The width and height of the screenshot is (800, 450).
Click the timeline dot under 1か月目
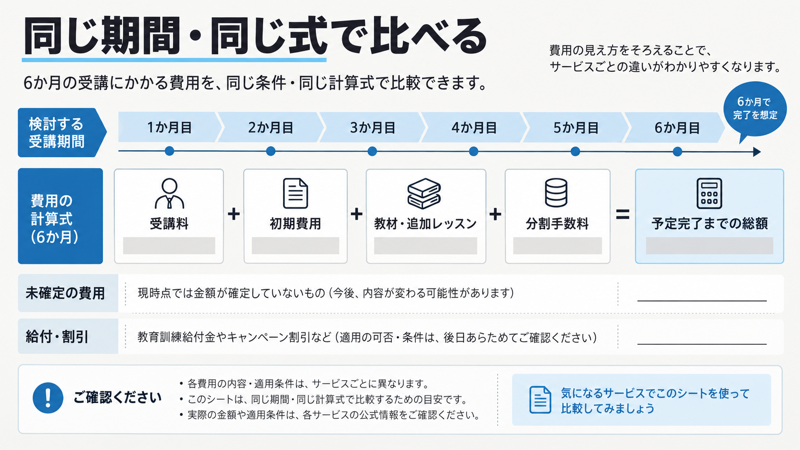[169, 151]
